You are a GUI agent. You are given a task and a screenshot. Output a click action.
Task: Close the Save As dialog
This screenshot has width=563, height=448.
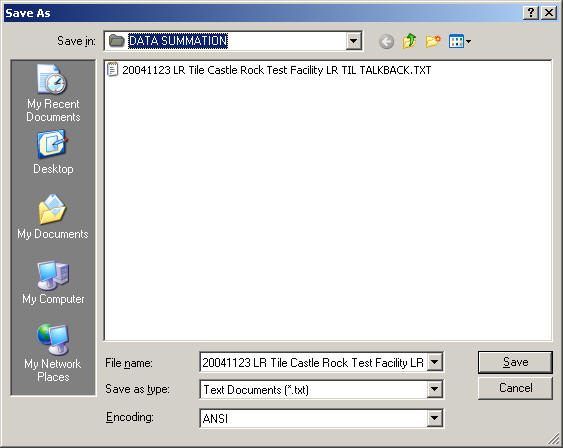tap(549, 13)
